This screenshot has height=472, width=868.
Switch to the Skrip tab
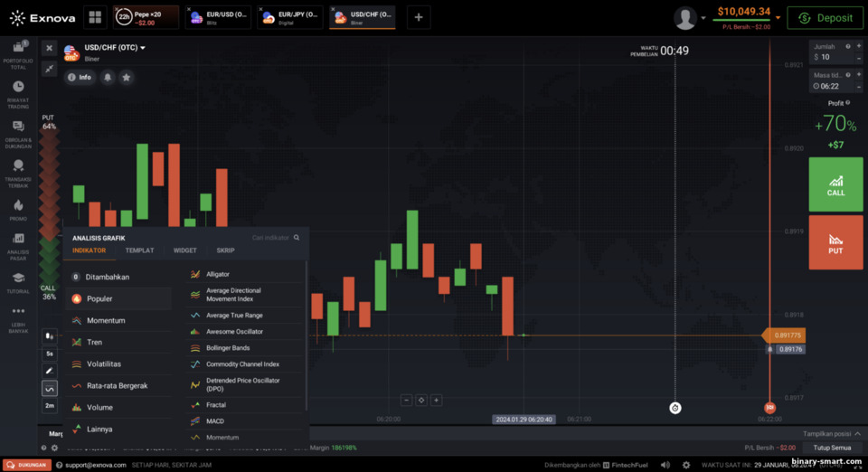pos(225,250)
